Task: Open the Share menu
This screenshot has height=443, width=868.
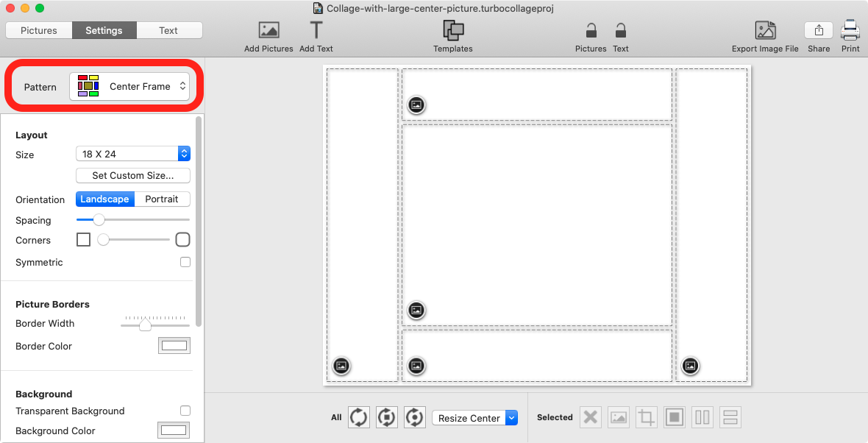Action: point(819,30)
